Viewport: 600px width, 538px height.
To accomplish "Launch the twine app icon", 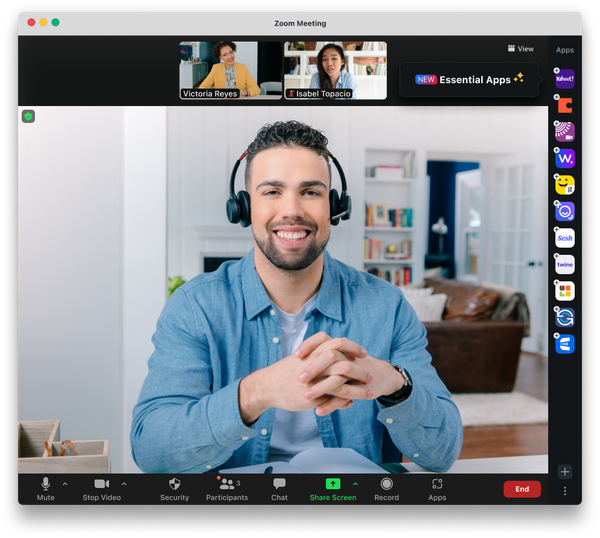I will (x=565, y=264).
